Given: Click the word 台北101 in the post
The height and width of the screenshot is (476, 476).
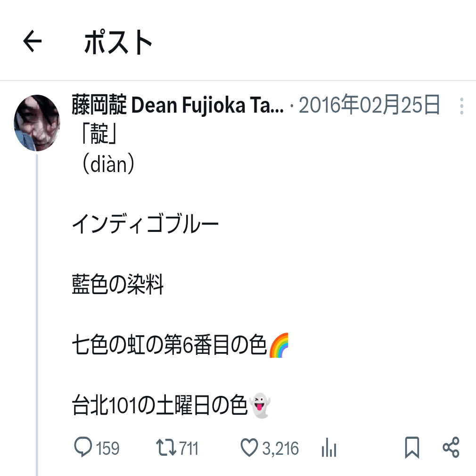Looking at the screenshot, I should tap(105, 404).
